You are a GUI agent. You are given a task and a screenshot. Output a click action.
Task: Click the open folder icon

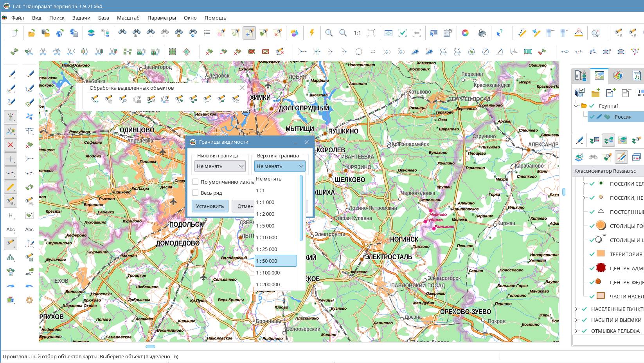(x=31, y=33)
